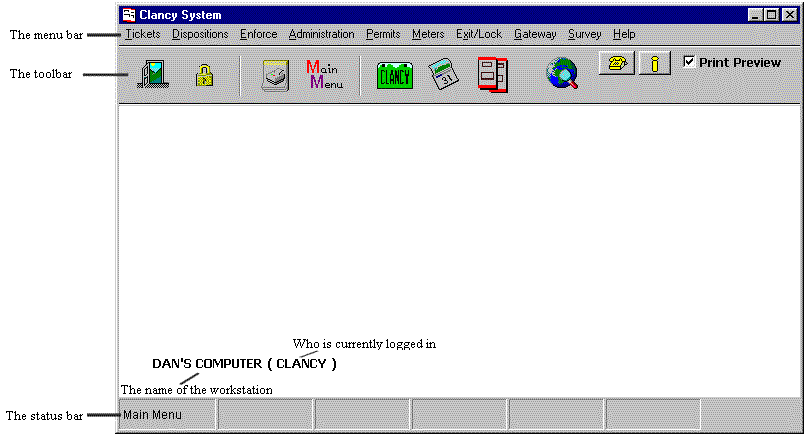Screen dimensions: 811x439
Task: Open the Exit/Lock menu
Action: 479,34
